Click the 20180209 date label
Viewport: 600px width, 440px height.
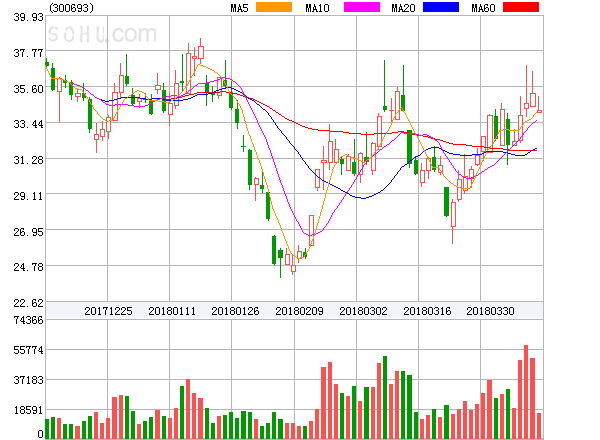[x=299, y=311]
